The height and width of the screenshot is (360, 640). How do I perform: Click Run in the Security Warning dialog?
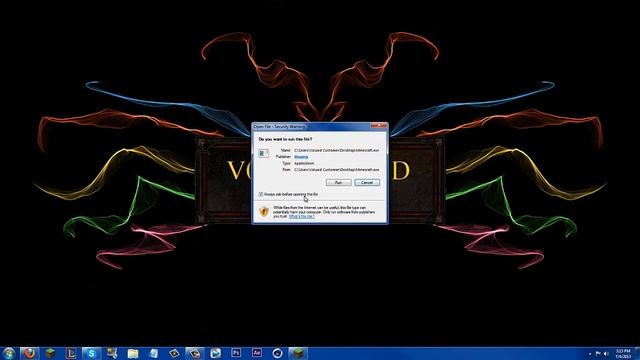pyautogui.click(x=338, y=182)
